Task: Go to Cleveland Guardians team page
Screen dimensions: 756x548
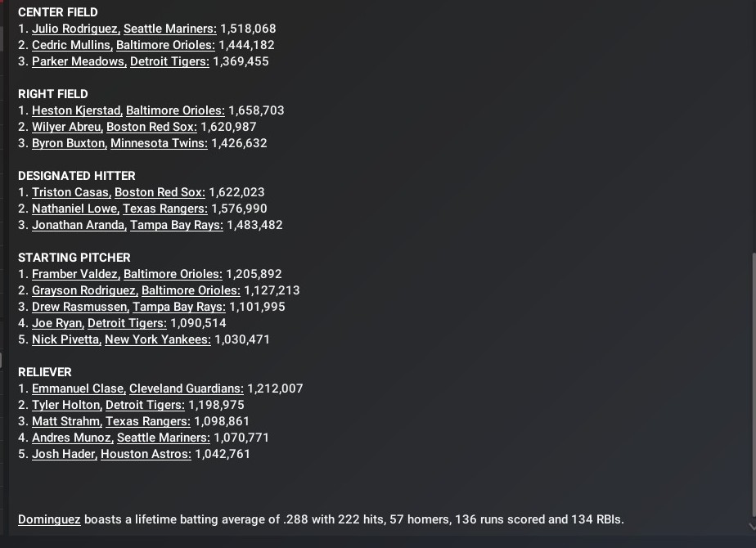Action: [x=187, y=389]
